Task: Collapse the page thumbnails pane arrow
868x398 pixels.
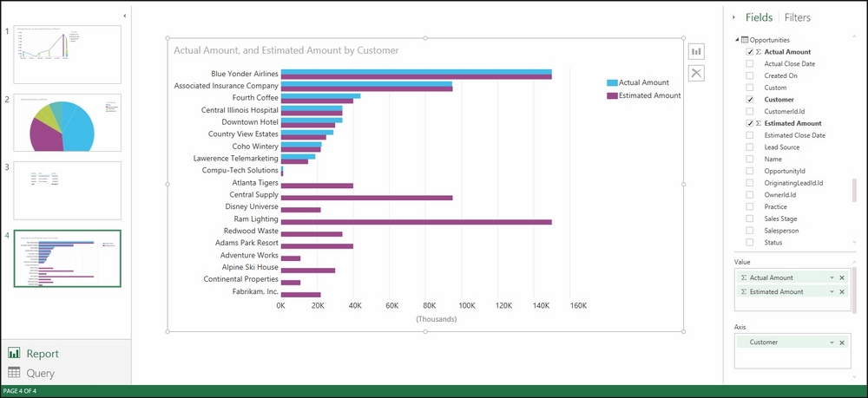Action: click(124, 16)
